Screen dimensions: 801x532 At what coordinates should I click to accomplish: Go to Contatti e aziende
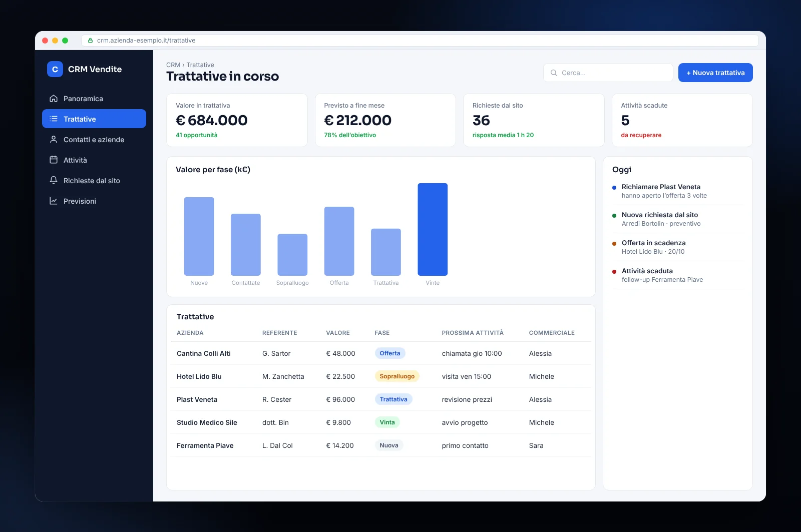[x=94, y=140]
